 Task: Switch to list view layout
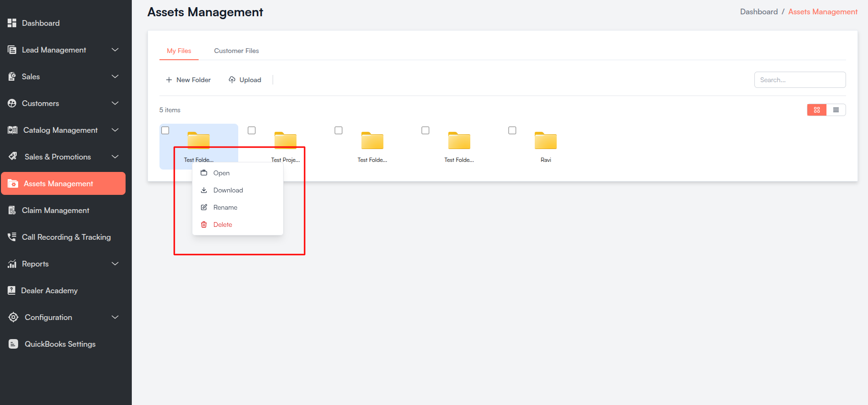836,110
